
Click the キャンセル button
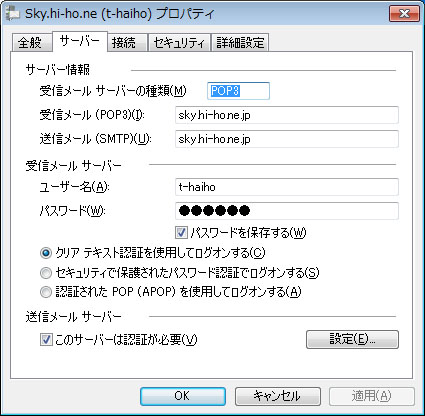tap(278, 396)
